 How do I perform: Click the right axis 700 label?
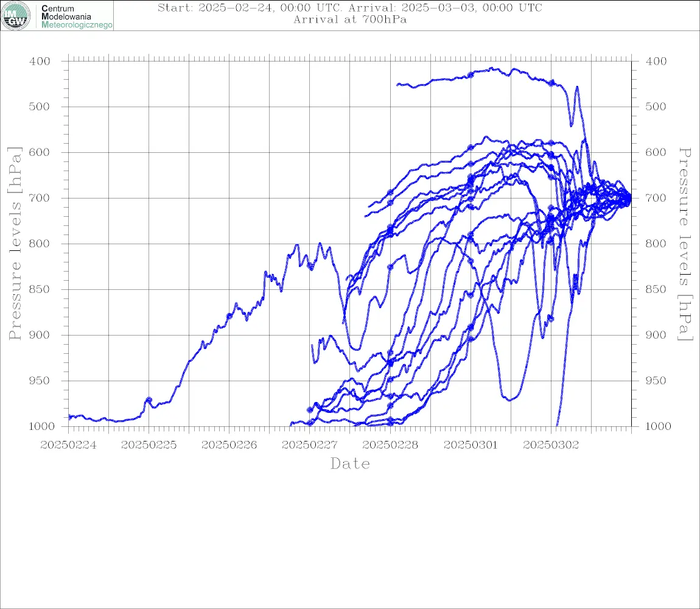656,197
